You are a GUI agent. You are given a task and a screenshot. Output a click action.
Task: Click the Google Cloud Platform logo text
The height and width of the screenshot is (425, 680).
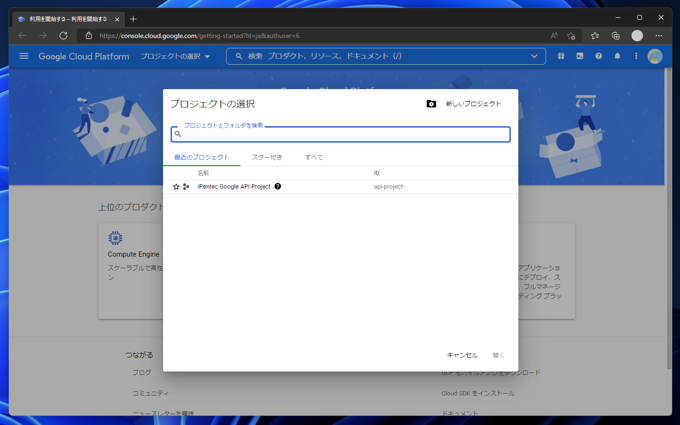[84, 56]
